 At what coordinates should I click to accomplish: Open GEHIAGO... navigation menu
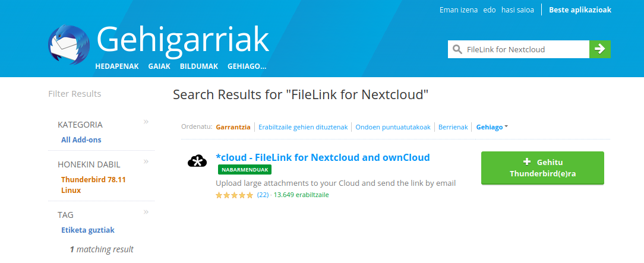[247, 66]
